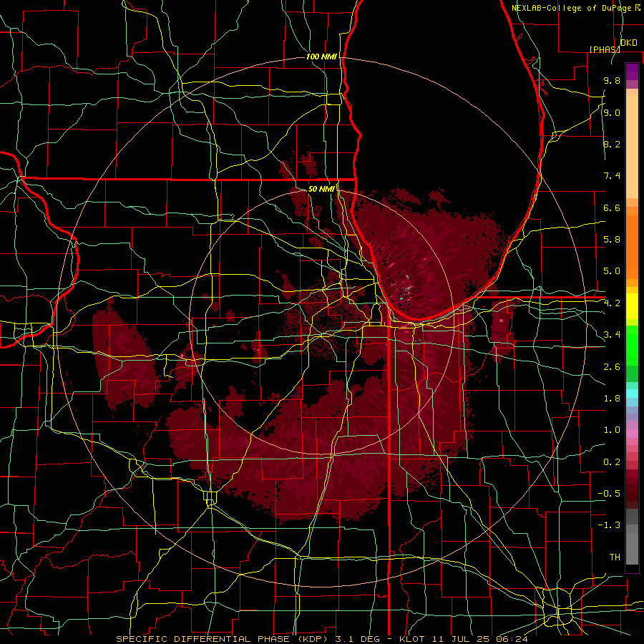
Task: Click the 5.0 scale value
Action: click(x=612, y=271)
